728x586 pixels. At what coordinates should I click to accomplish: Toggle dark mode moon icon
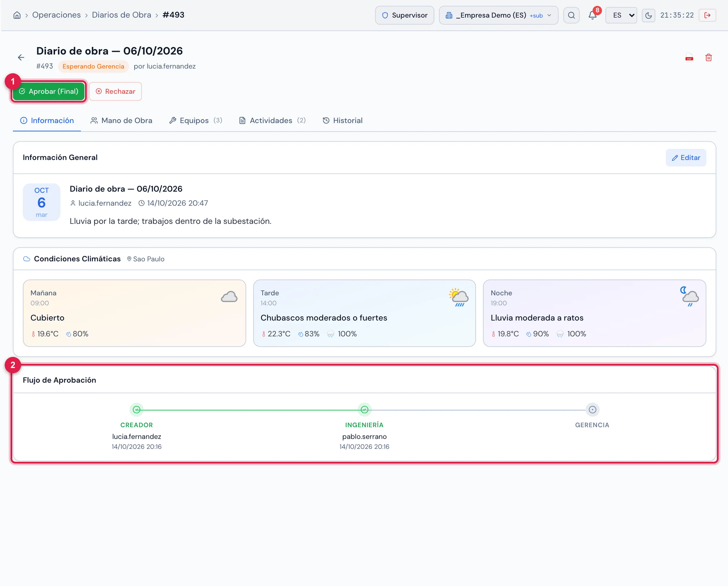click(x=648, y=15)
